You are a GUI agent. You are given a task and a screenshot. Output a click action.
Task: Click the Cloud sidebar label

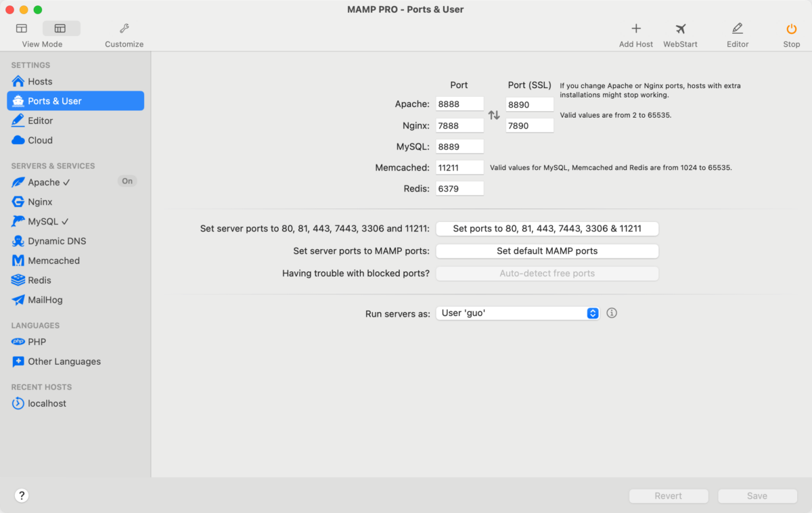pos(40,140)
